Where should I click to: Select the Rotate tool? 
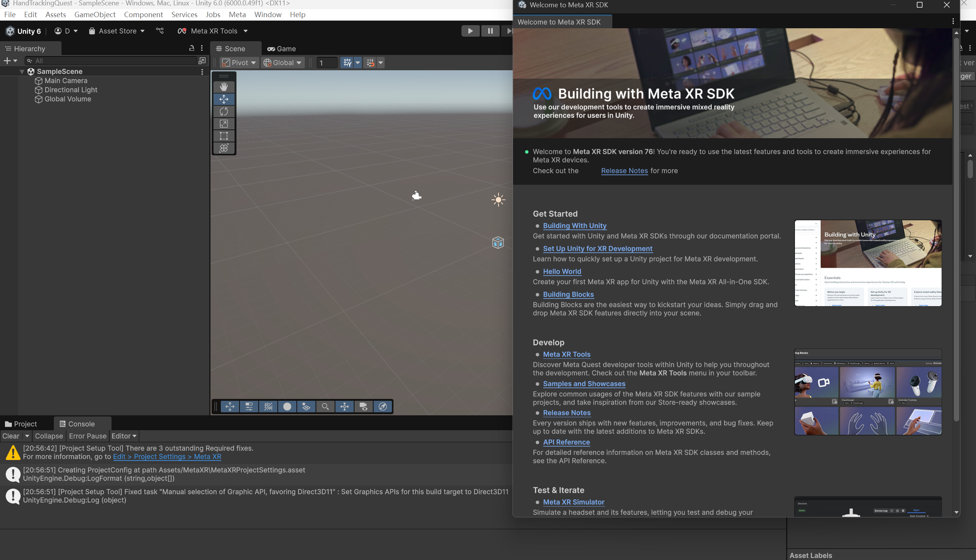(223, 111)
